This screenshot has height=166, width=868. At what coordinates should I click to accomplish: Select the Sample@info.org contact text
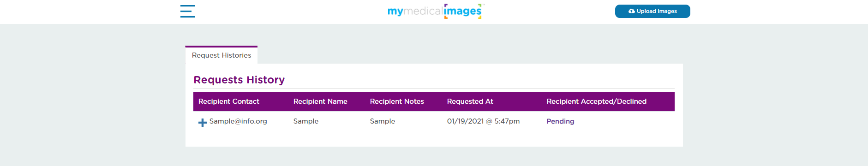tap(238, 121)
